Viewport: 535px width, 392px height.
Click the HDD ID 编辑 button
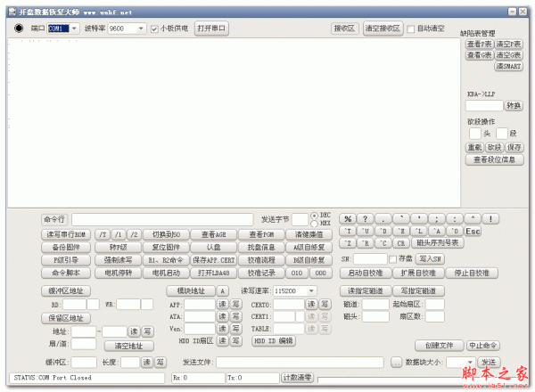274,341
